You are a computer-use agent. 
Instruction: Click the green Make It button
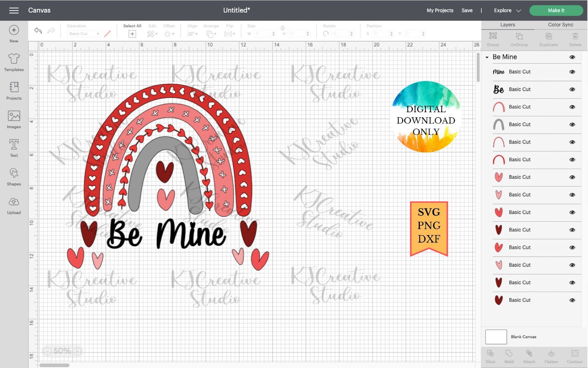tap(556, 11)
